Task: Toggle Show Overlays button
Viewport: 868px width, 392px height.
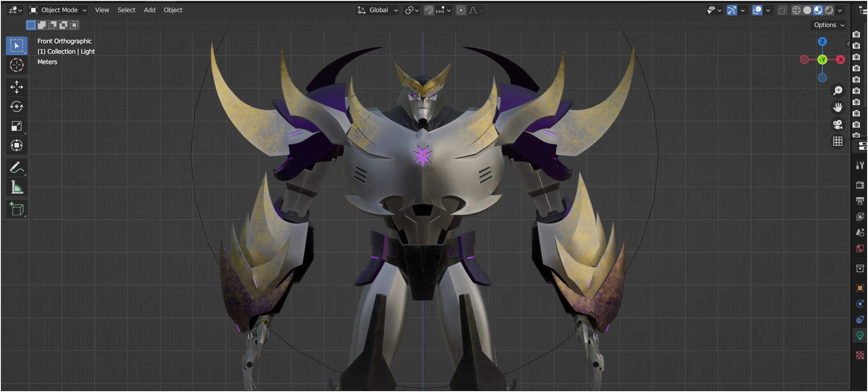Action: click(x=757, y=10)
